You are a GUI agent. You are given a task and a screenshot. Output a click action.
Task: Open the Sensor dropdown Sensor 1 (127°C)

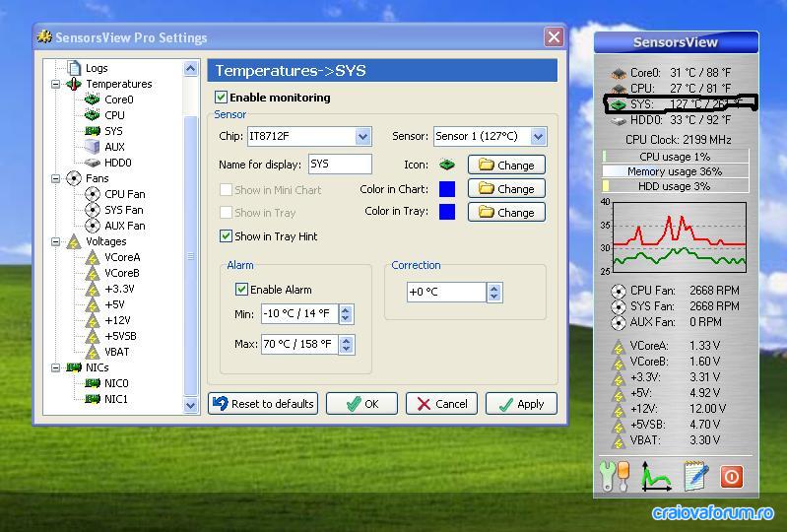click(x=538, y=137)
